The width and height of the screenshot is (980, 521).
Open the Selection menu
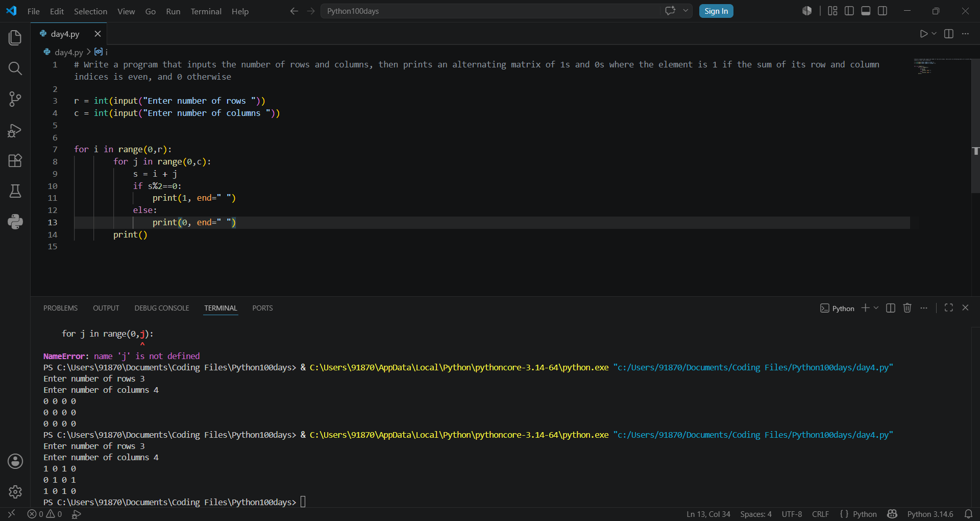tap(90, 11)
